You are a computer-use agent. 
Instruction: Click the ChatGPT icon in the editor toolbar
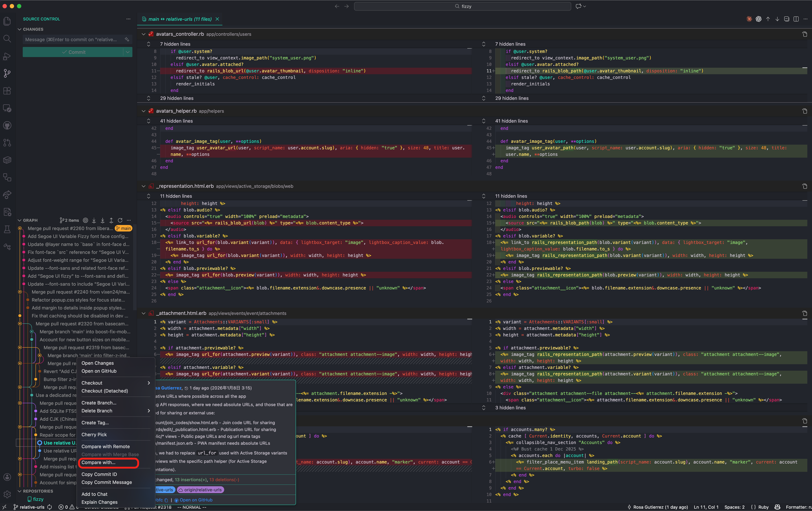[758, 19]
